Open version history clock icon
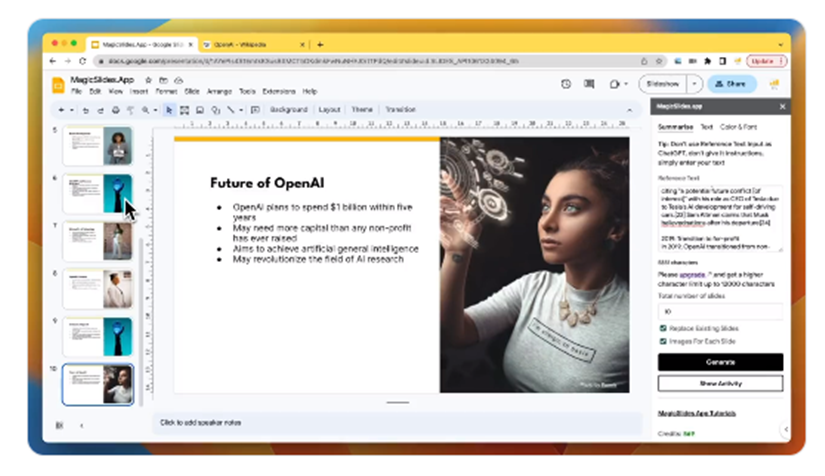 coord(566,85)
